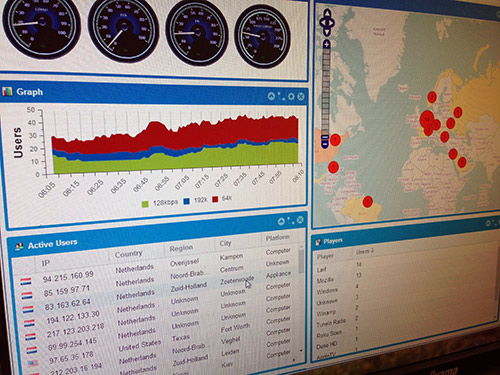Sort Active Users by Platform column
Viewport: 500px width, 375px height.
pyautogui.click(x=278, y=238)
